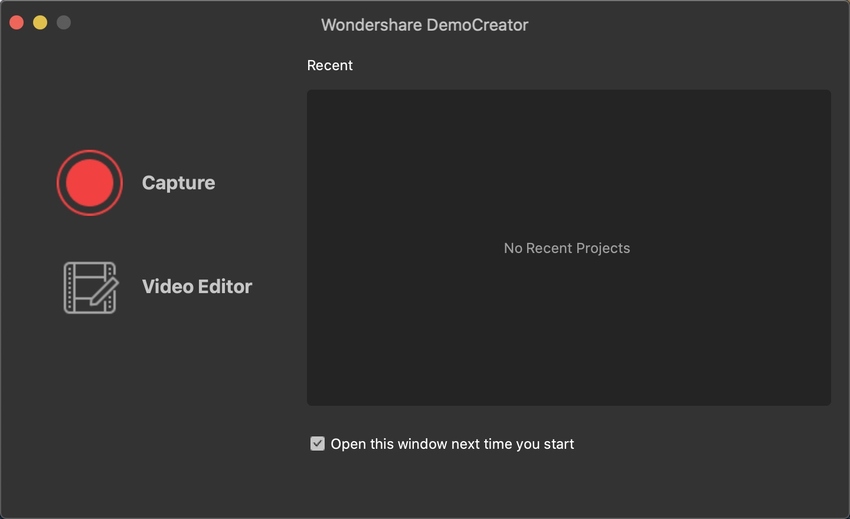Click the "Open this window next time you start" label

click(452, 444)
